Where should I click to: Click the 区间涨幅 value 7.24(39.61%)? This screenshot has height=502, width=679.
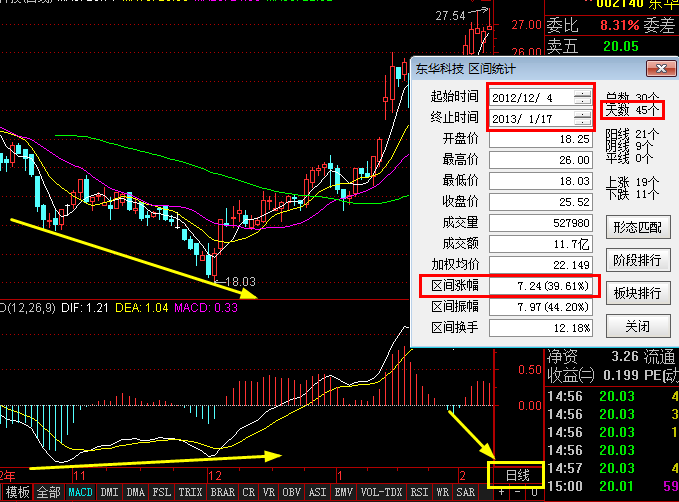click(541, 286)
